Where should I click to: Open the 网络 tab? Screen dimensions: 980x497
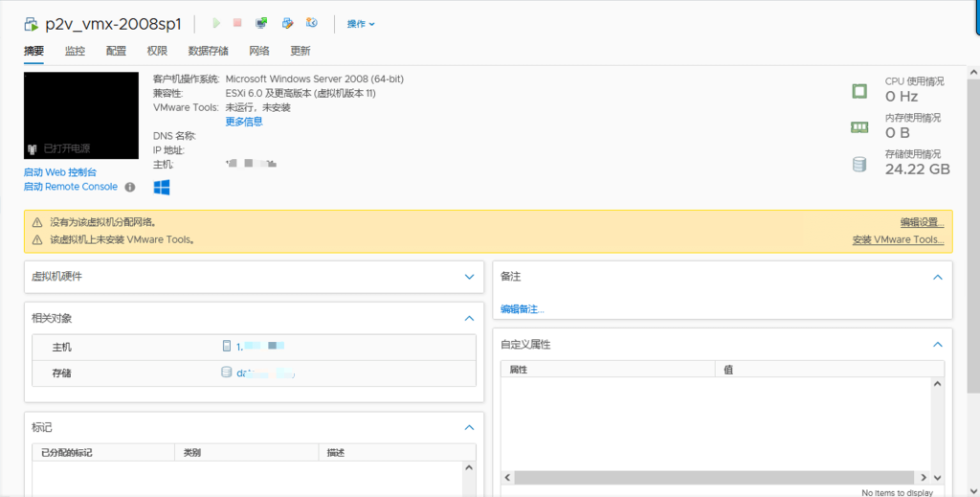258,52
